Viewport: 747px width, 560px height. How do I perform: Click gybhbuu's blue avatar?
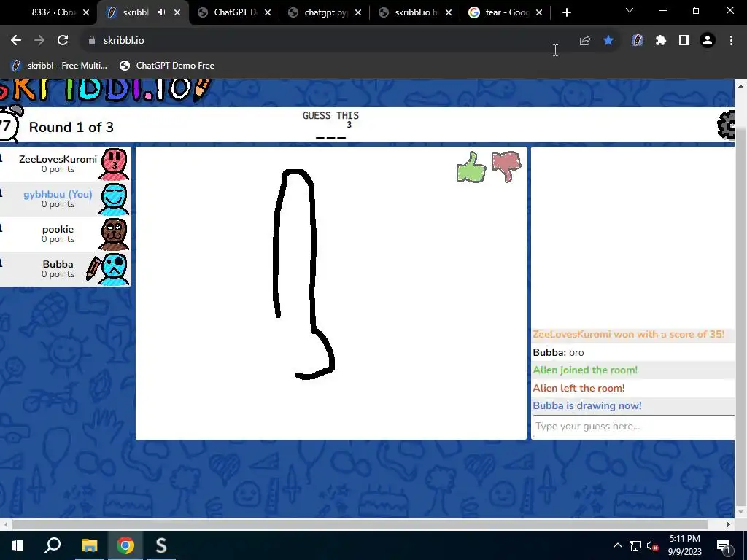114,199
